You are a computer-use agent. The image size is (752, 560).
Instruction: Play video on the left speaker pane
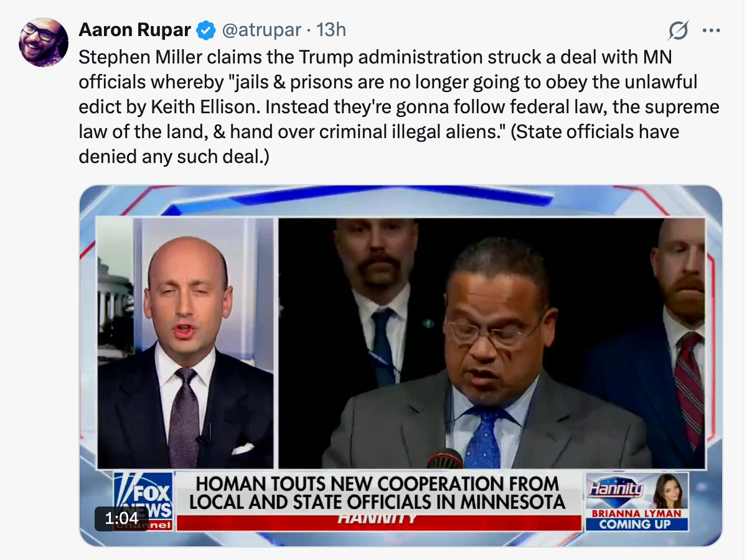point(186,342)
